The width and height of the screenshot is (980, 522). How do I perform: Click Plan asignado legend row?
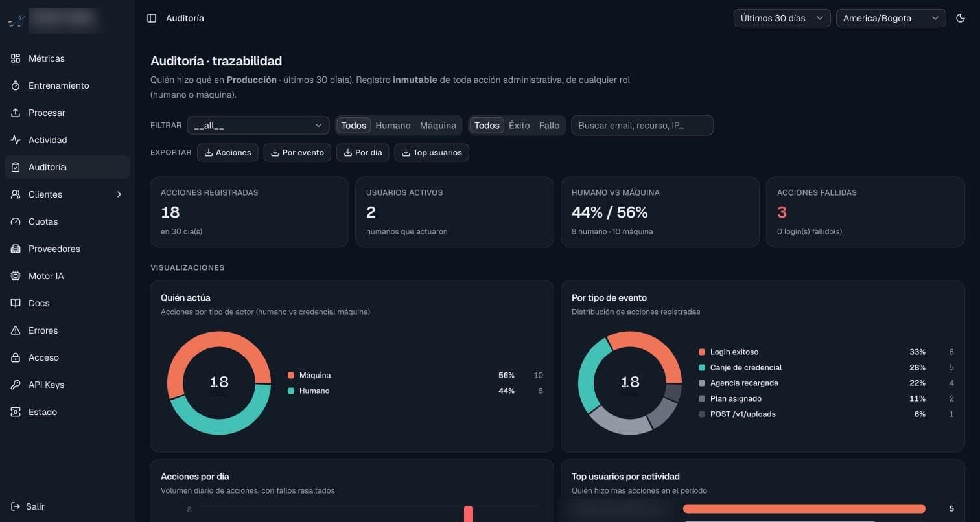point(826,399)
